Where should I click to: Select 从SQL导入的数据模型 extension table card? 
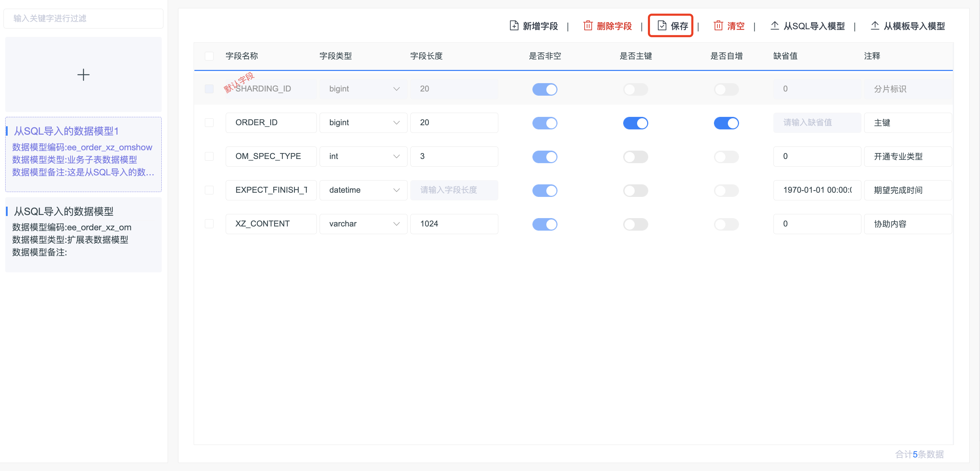click(83, 234)
